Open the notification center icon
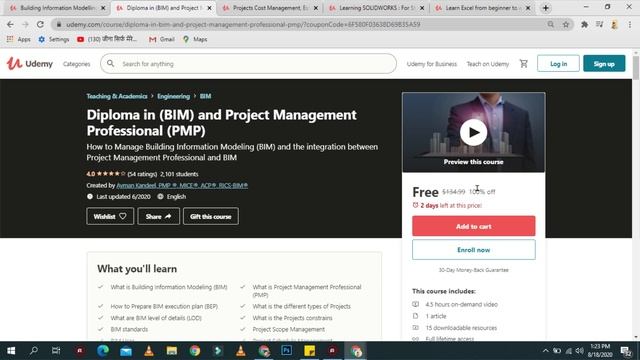The width and height of the screenshot is (640, 360). click(x=625, y=351)
